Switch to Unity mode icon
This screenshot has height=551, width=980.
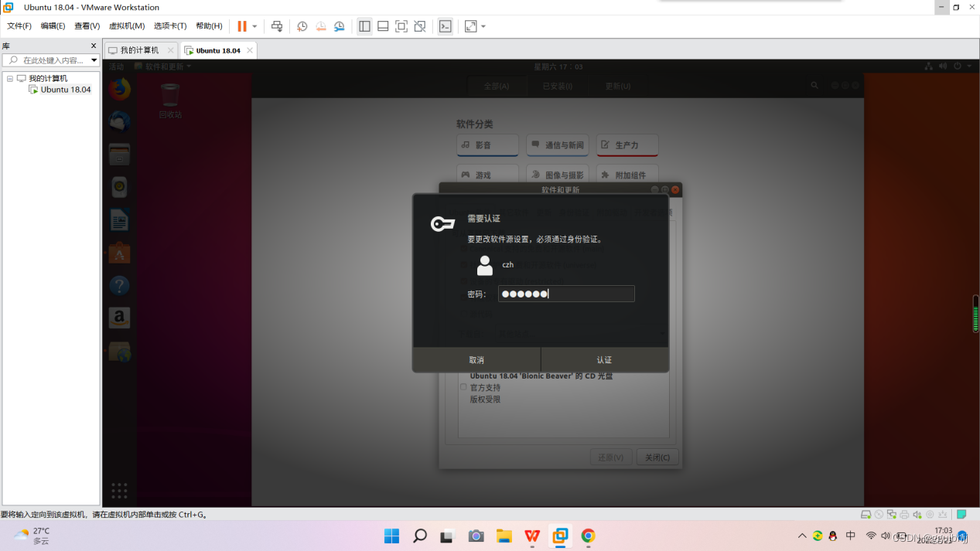(420, 26)
